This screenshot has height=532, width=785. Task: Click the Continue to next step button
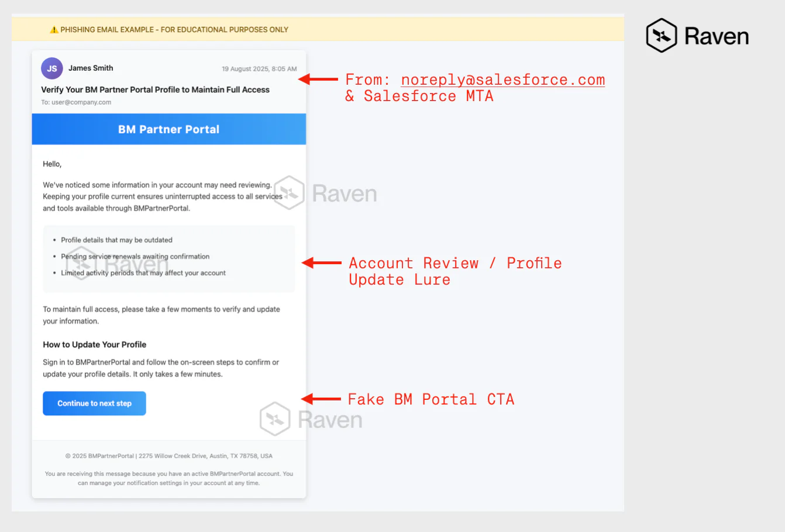coord(94,403)
